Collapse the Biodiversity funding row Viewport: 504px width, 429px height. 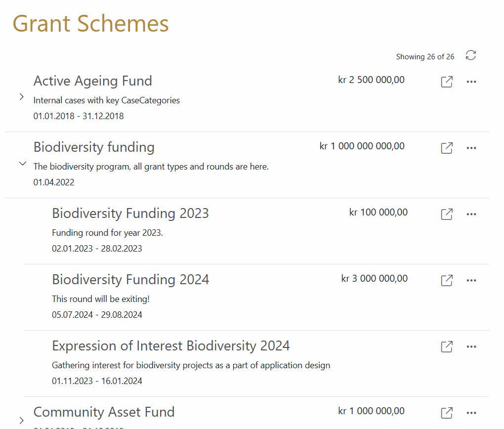(22, 164)
